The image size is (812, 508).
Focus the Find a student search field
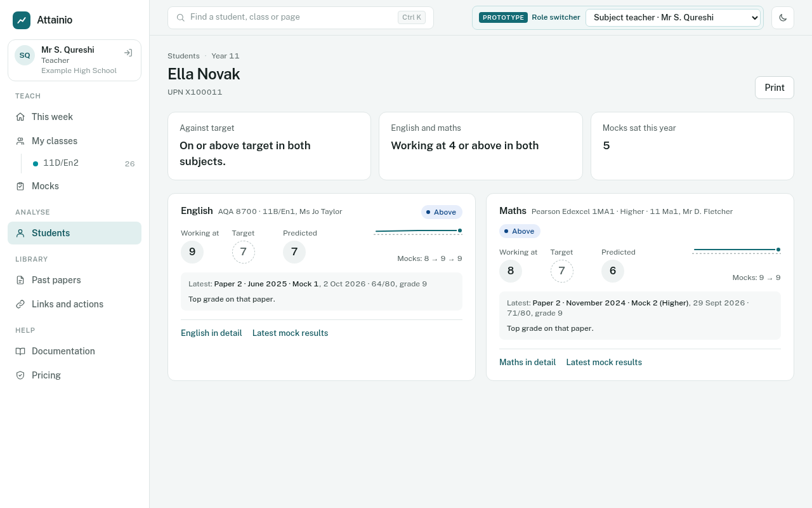pyautogui.click(x=301, y=18)
